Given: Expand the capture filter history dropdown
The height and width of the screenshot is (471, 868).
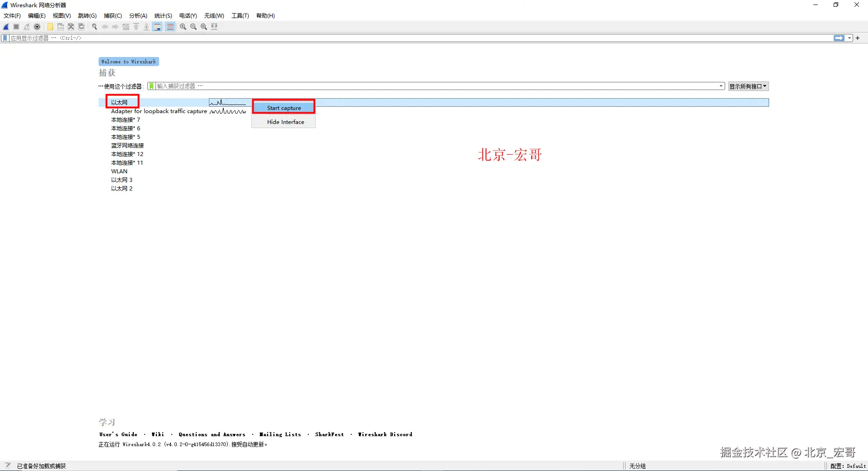Looking at the screenshot, I should [721, 86].
